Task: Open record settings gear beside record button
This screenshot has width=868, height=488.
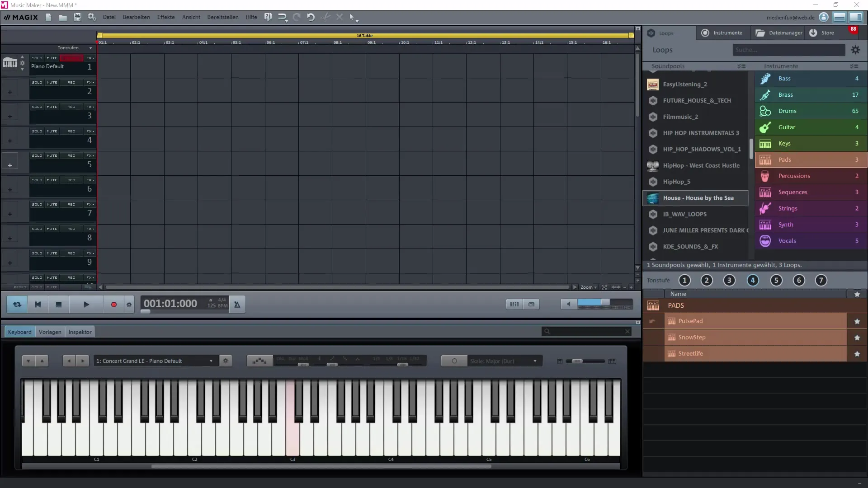Action: pos(129,305)
